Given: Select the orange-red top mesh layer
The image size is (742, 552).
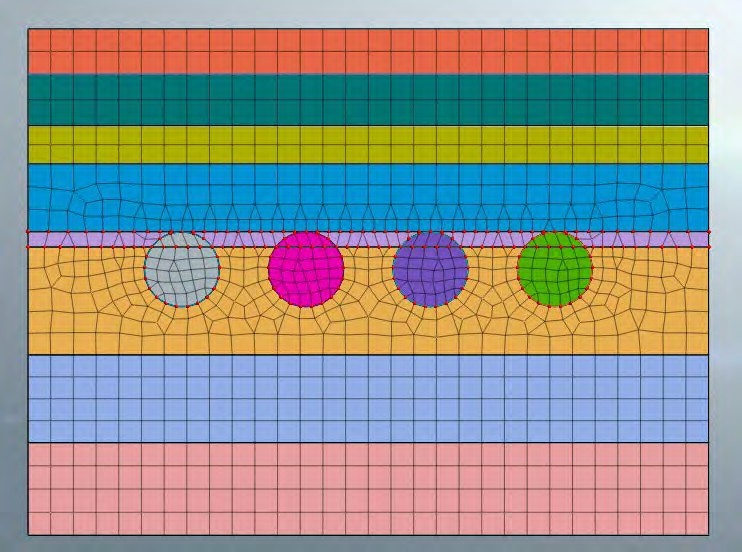Looking at the screenshot, I should click(368, 52).
